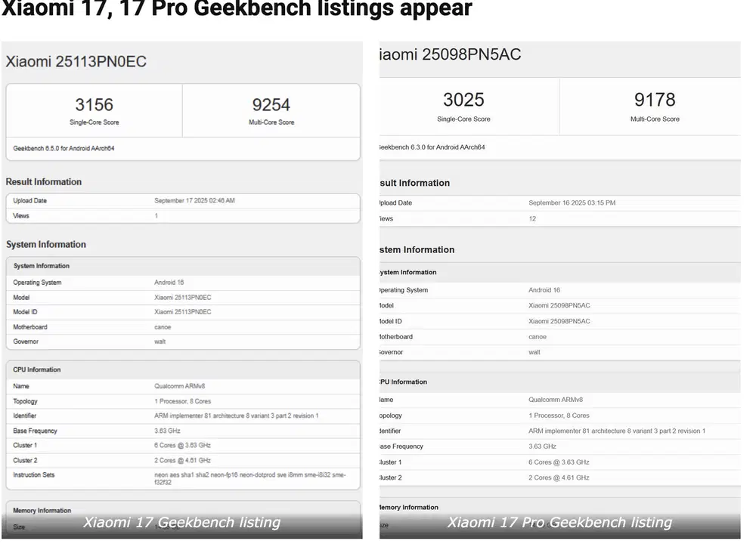Click the 25098PN5AC device title
This screenshot has width=756, height=550.
tap(451, 54)
